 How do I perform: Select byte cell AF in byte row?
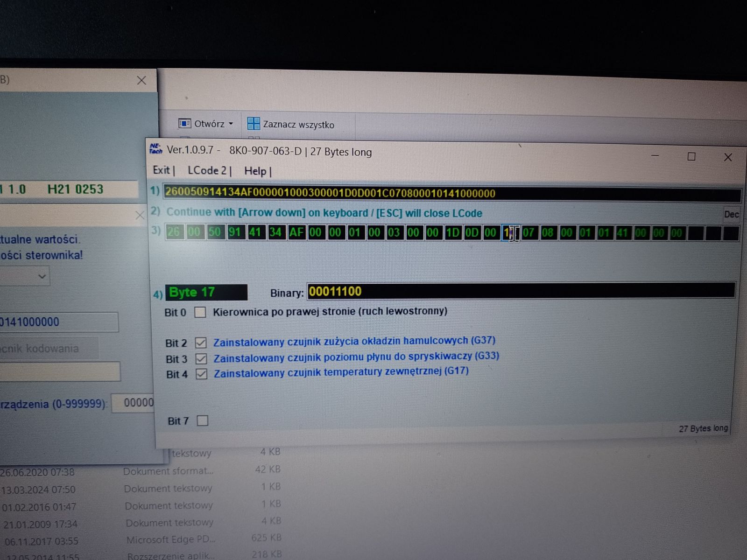tap(296, 232)
